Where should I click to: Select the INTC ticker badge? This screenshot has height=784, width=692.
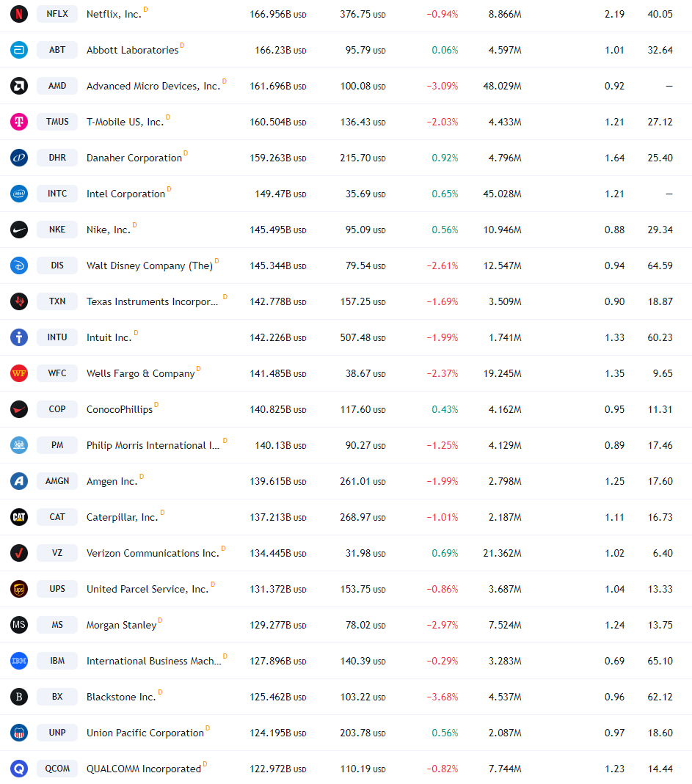point(57,194)
